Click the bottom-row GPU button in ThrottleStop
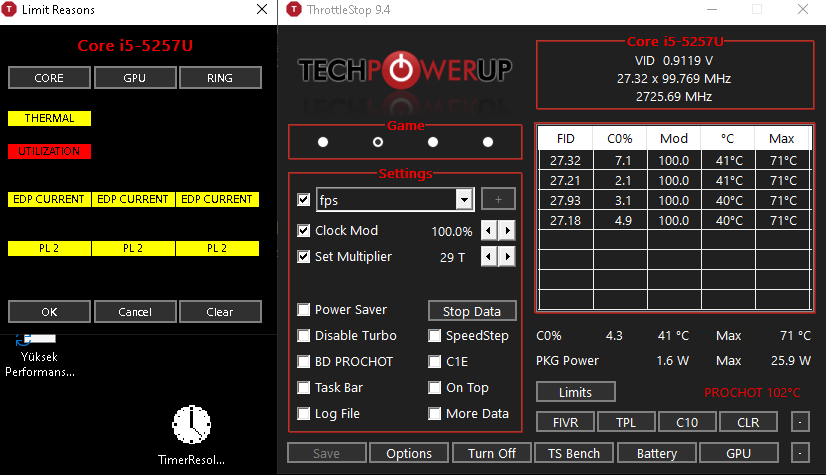The height and width of the screenshot is (475, 826). tap(739, 453)
